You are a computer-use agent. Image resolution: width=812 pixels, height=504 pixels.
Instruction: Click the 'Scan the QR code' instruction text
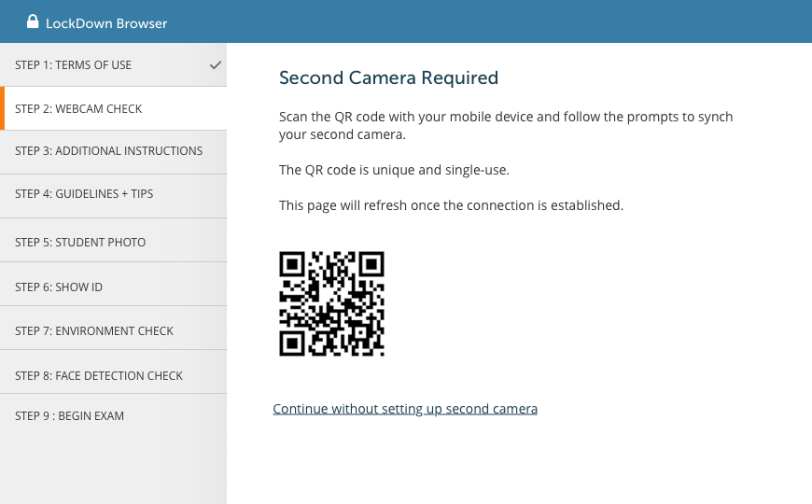(506, 125)
